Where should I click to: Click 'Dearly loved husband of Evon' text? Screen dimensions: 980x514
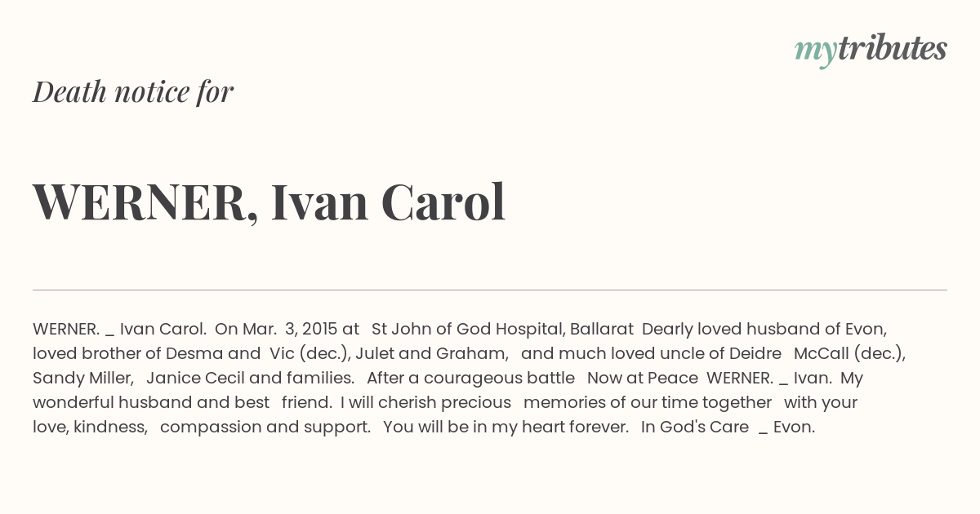763,329
